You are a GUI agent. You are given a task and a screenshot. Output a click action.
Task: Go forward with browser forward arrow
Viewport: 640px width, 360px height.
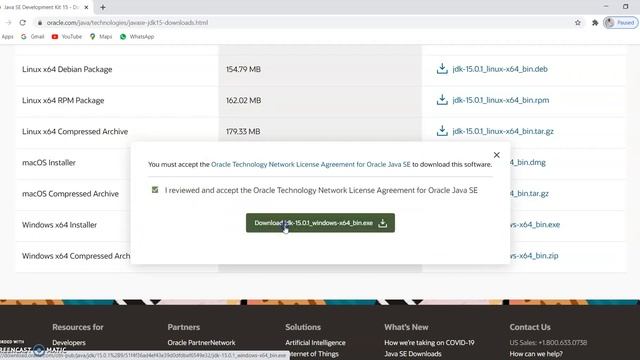click(x=8, y=22)
